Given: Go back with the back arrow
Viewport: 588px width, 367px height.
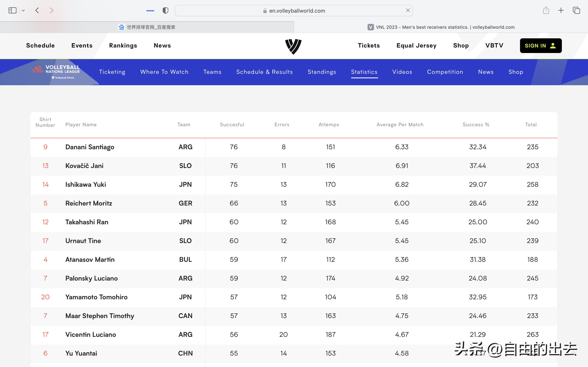Looking at the screenshot, I should point(37,10).
